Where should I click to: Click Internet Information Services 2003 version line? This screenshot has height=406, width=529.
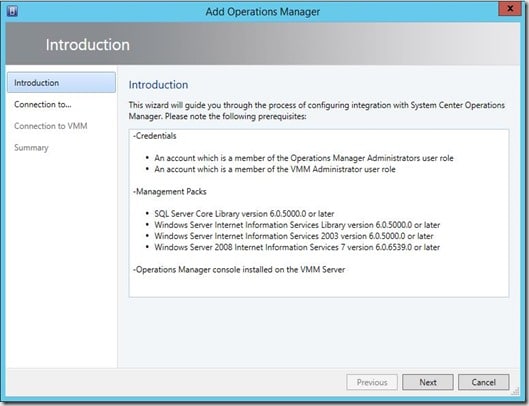pos(294,236)
